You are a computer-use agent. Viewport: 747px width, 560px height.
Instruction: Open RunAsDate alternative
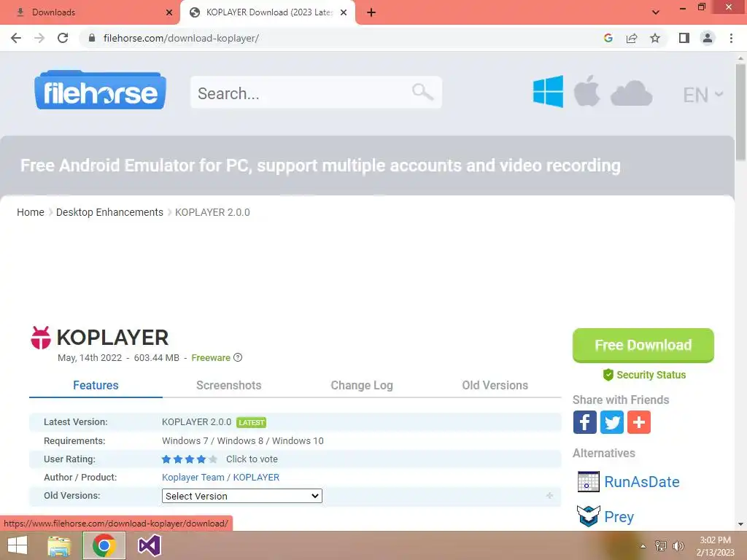[642, 481]
